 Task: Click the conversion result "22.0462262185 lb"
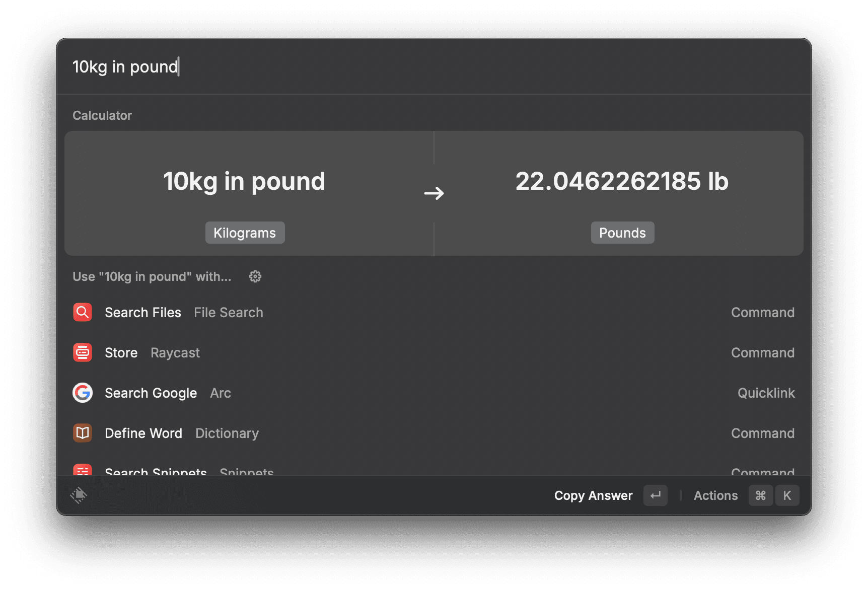tap(622, 182)
